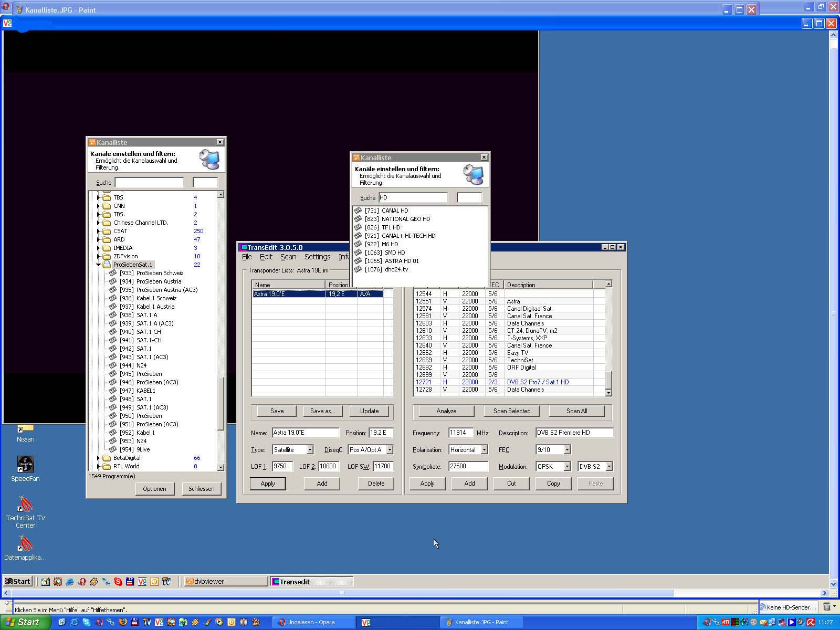Open the FEC dropdown showing 9/10
This screenshot has height=630, width=840.
click(x=567, y=450)
